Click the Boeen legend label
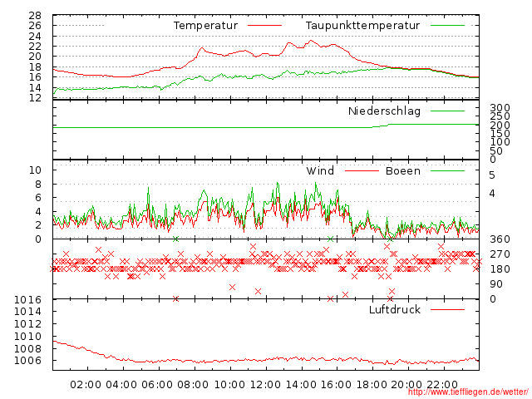The height and width of the screenshot is (399, 532). (403, 170)
